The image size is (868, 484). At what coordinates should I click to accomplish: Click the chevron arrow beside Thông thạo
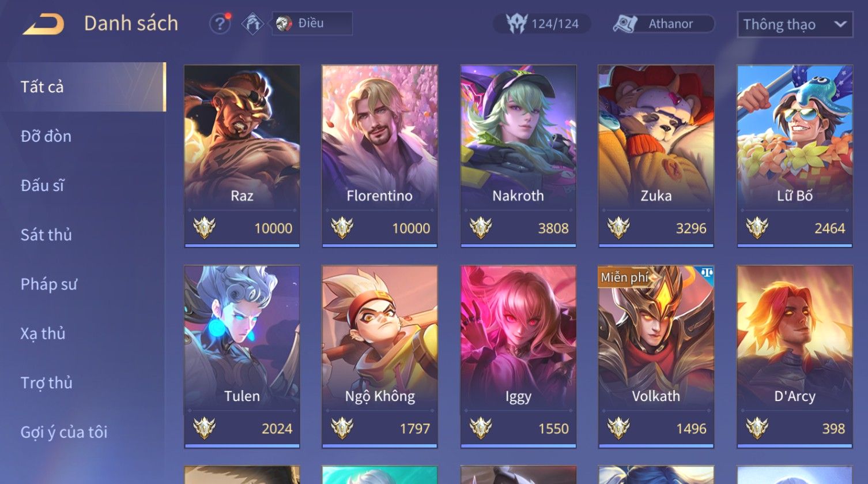coord(840,24)
